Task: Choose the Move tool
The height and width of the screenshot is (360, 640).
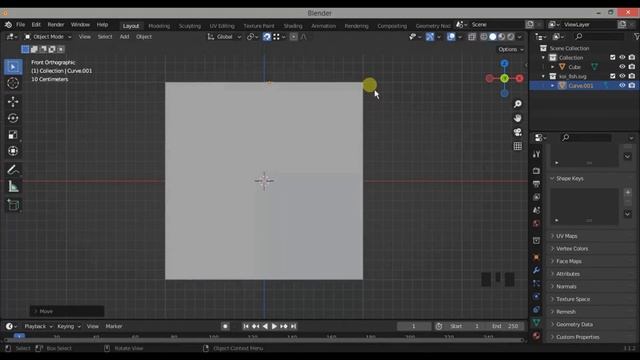Action: point(13,102)
